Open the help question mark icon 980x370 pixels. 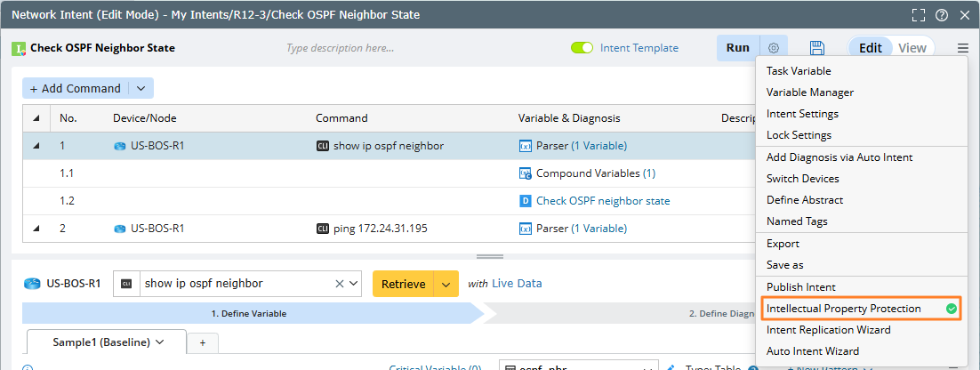point(941,15)
